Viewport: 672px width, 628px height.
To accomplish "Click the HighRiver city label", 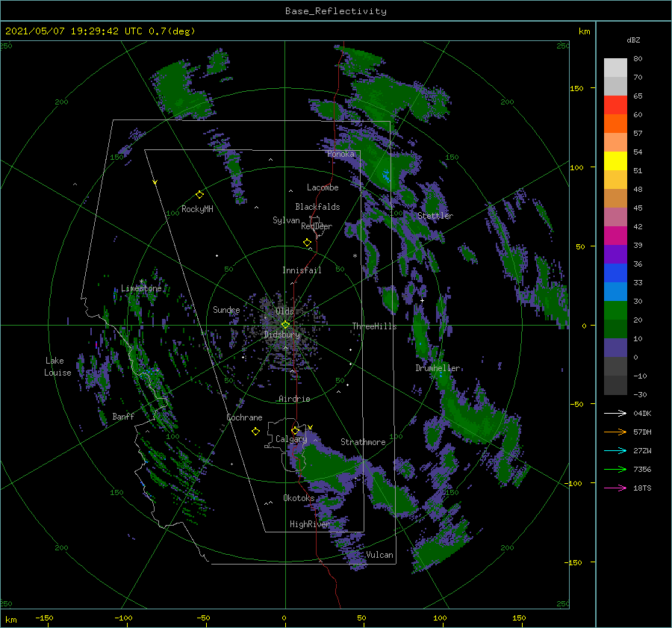I will pos(309,524).
